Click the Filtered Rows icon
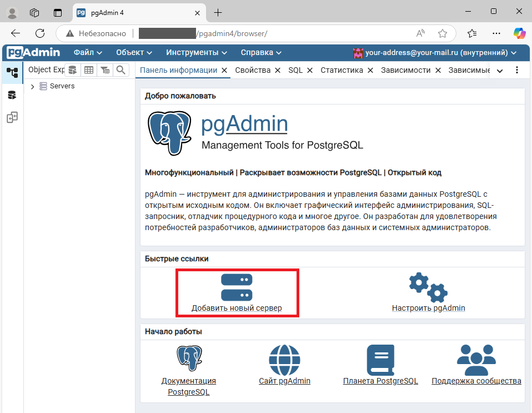Screen dimensions: 532x413 point(105,70)
